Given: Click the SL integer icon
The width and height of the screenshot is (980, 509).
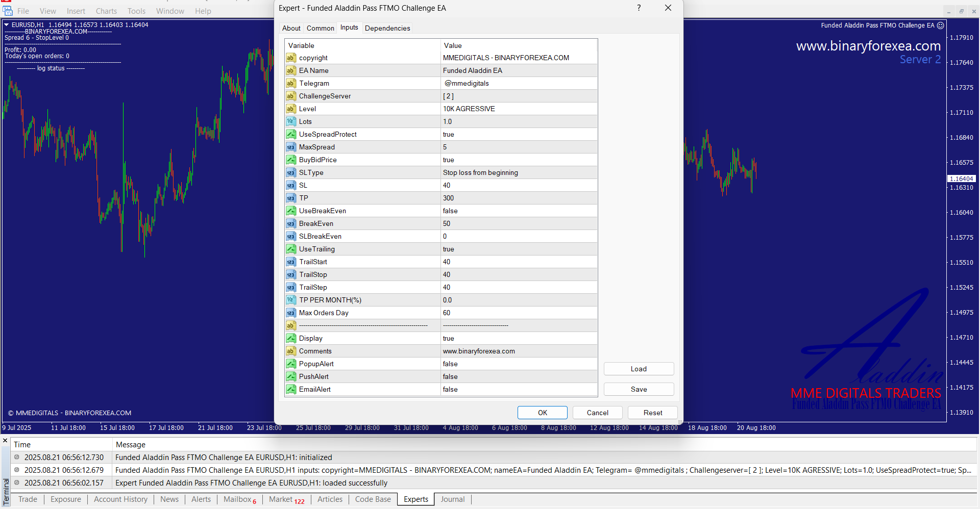Looking at the screenshot, I should [x=291, y=186].
